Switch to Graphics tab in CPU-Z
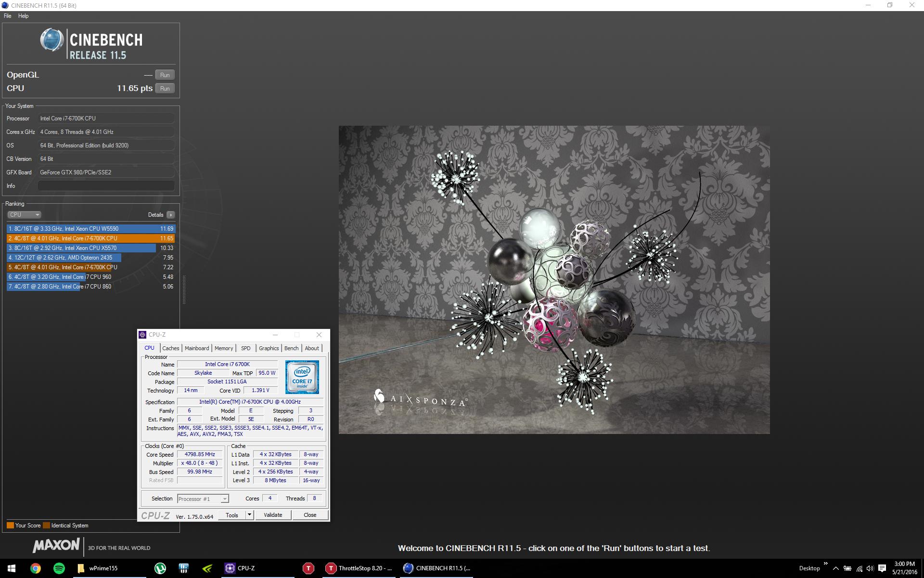This screenshot has width=924, height=578. click(x=269, y=348)
